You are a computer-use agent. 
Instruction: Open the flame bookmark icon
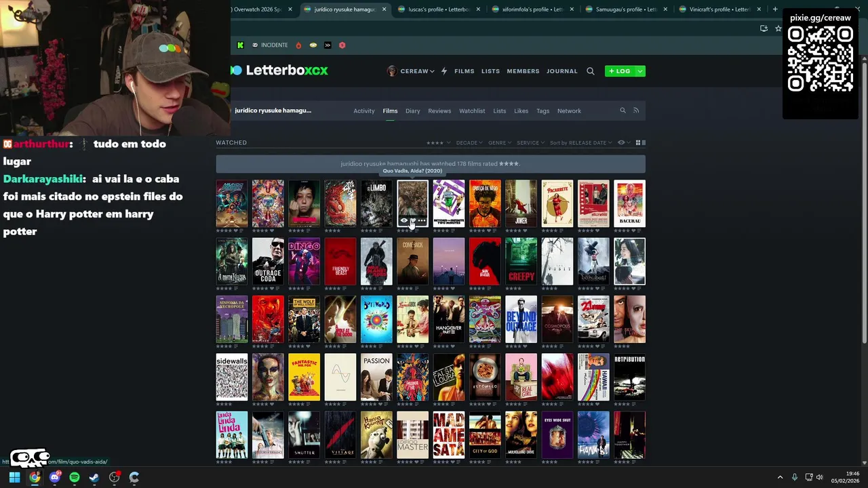point(298,45)
